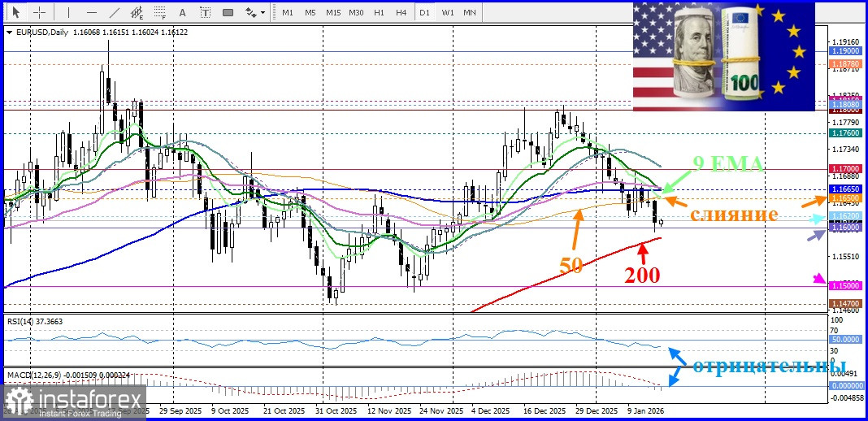868x421 pixels.
Task: Expand the EURUSD,Daily chart menu triangle
Action: pyautogui.click(x=10, y=33)
